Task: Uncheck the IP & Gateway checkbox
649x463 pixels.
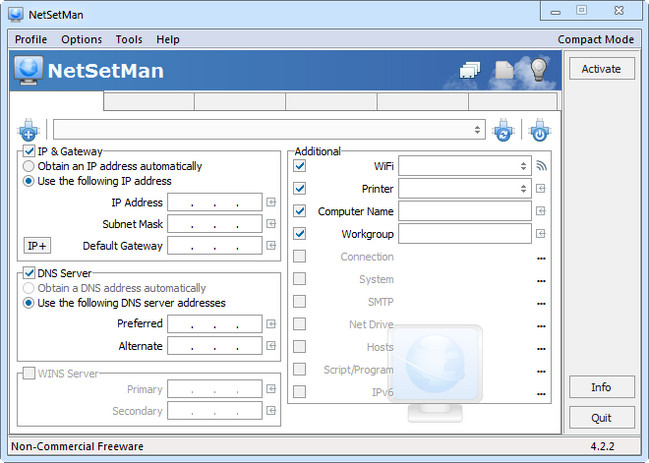Action: pos(29,152)
